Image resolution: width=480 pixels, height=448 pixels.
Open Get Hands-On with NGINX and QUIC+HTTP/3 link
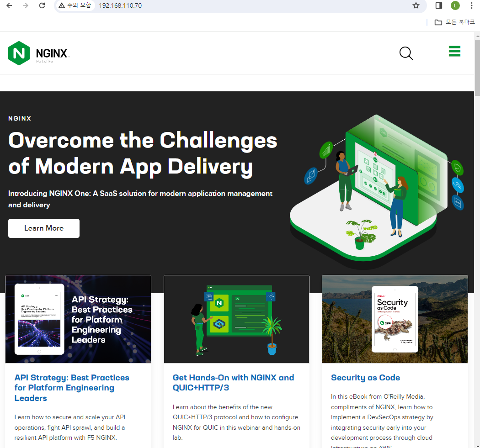click(x=233, y=383)
